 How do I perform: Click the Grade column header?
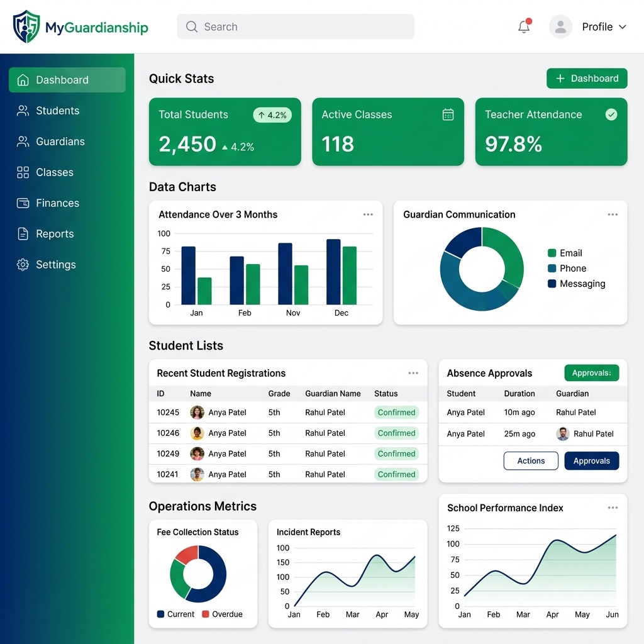pos(279,394)
